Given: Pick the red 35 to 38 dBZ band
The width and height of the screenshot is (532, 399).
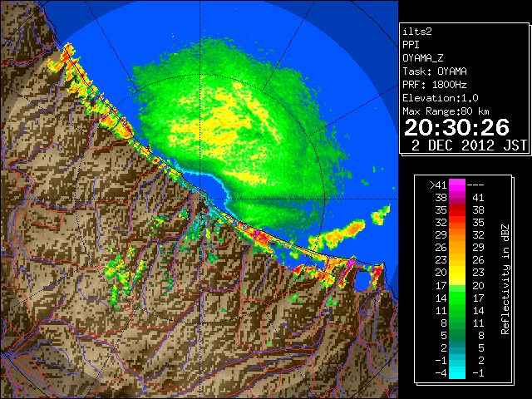Looking at the screenshot, I should pos(457,210).
